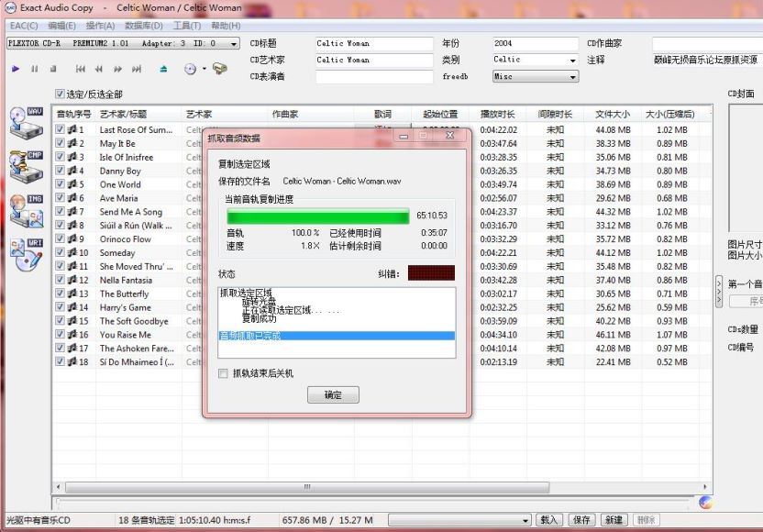This screenshot has width=763, height=532.
Task: Expand the side panel chevron handle
Action: coord(719,292)
